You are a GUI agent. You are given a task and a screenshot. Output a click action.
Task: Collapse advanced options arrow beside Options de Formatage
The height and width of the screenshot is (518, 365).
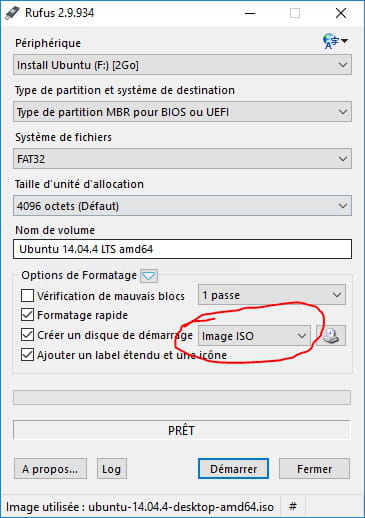point(149,276)
